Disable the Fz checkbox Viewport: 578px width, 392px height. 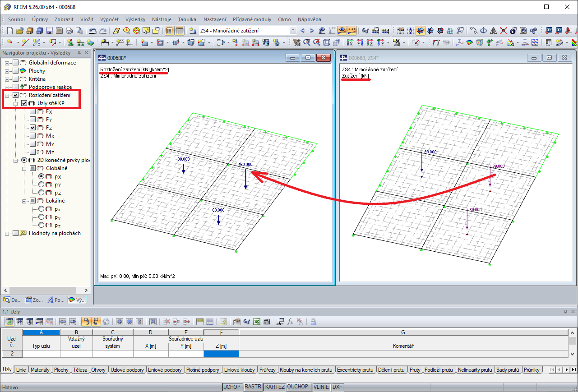coord(33,128)
